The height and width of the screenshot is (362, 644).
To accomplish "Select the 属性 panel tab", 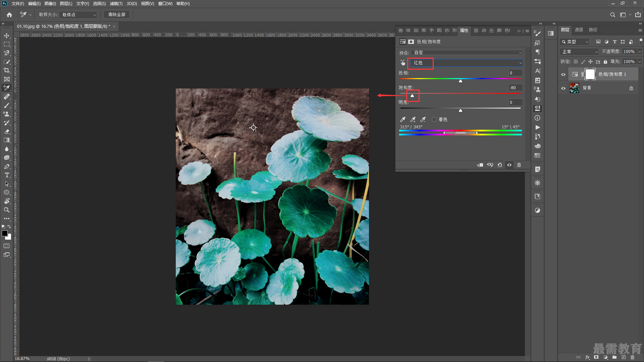I will [464, 31].
